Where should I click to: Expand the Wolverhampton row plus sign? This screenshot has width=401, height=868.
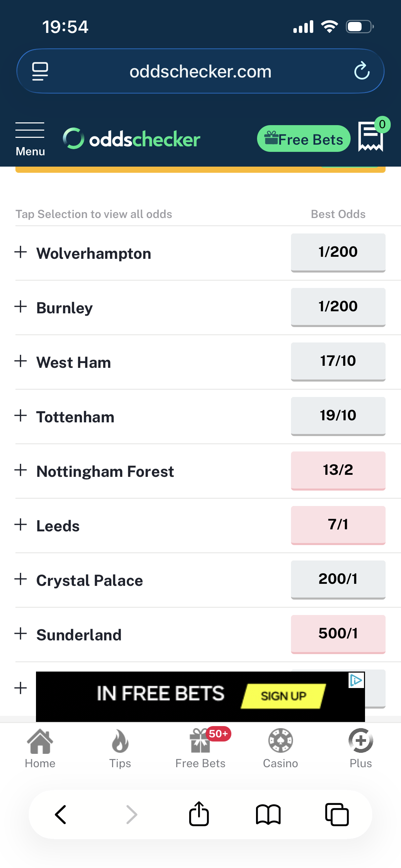21,252
